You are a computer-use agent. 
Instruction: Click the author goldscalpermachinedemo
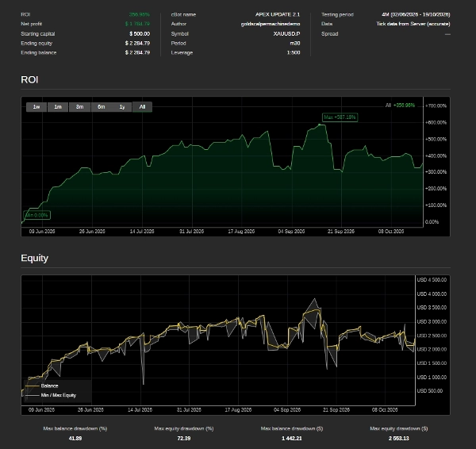tap(271, 24)
